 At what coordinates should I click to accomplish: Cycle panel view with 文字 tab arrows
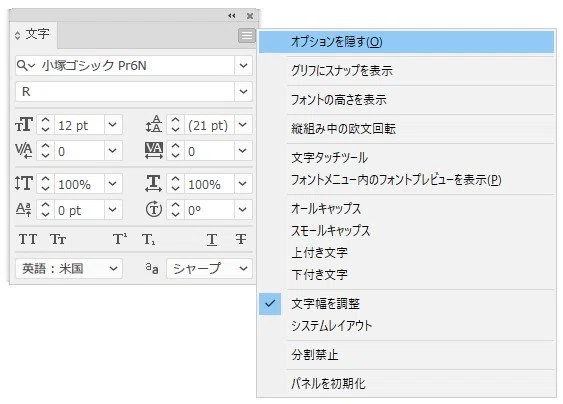coord(17,36)
